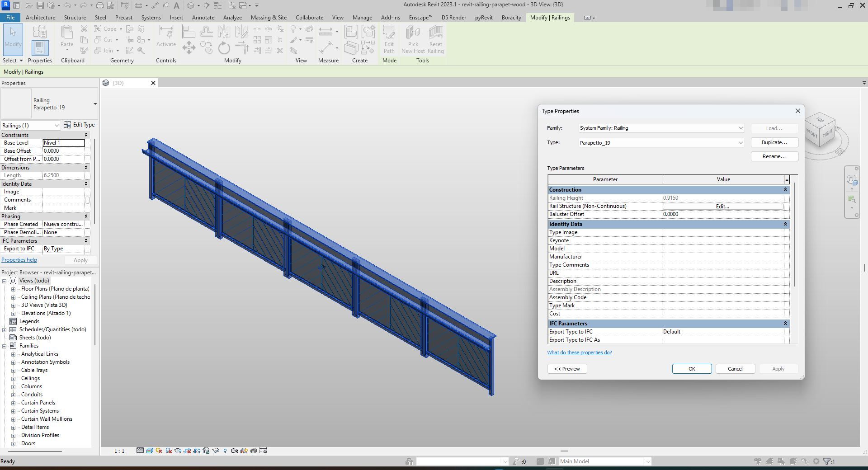Viewport: 868px width, 470px height.
Task: Open the Annotate ribbon tab
Action: (203, 18)
